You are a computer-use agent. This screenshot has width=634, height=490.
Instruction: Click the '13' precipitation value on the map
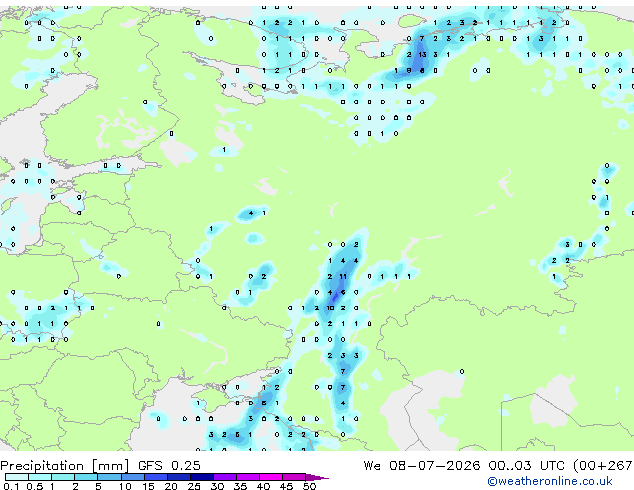tap(422, 54)
